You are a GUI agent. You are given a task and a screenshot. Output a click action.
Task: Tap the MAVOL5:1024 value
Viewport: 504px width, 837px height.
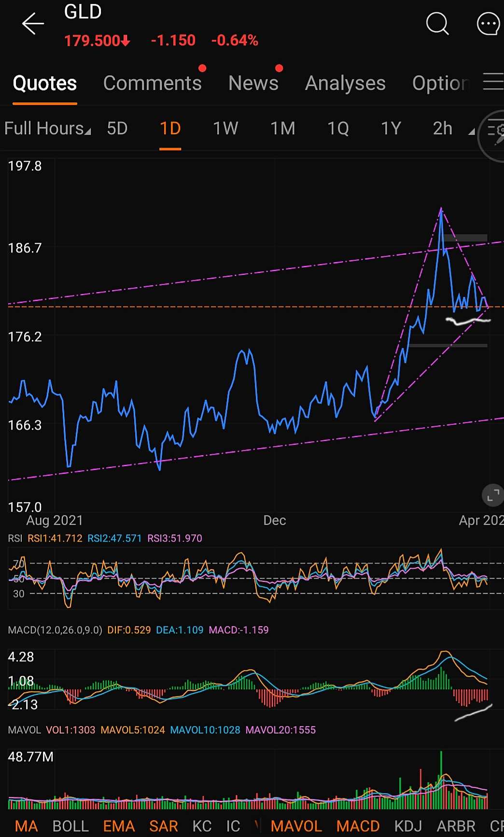pyautogui.click(x=133, y=730)
